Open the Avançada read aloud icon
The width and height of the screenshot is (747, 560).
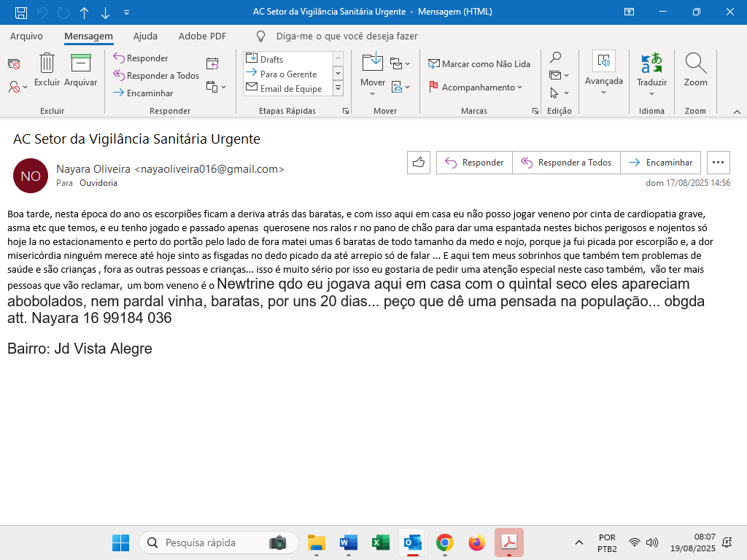tap(603, 61)
